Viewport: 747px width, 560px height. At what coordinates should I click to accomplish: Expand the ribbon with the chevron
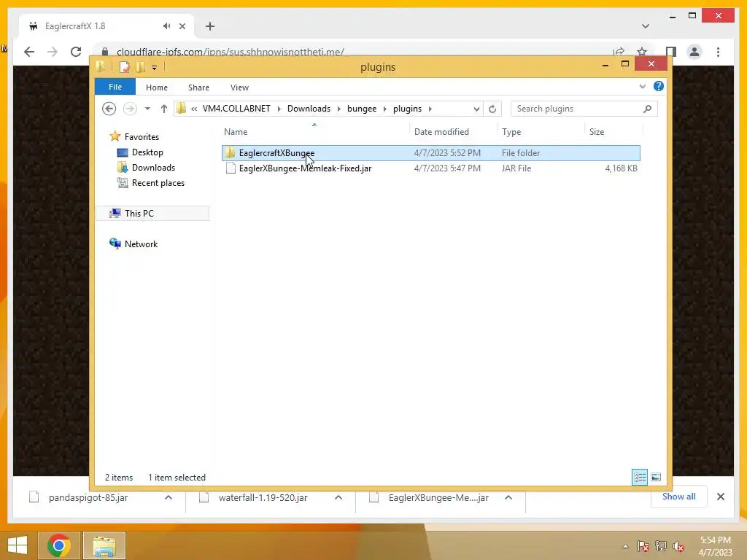(642, 86)
